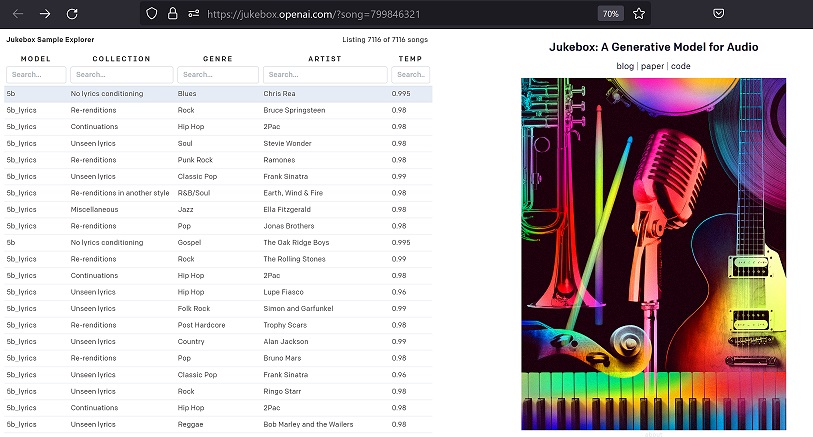The image size is (813, 437).
Task: Open the code link
Action: pos(680,66)
